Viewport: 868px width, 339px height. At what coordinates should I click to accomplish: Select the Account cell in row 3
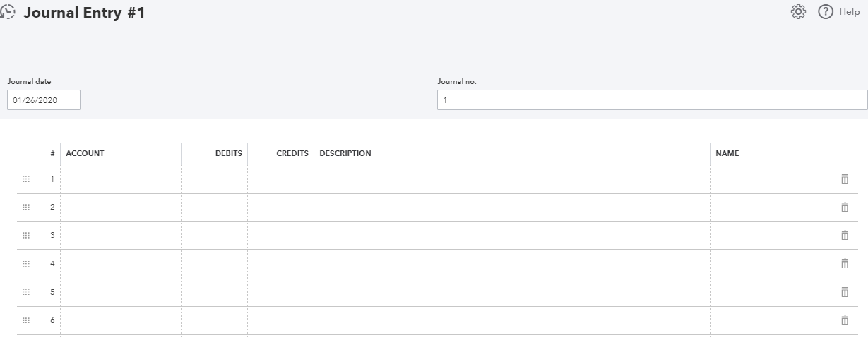click(121, 236)
